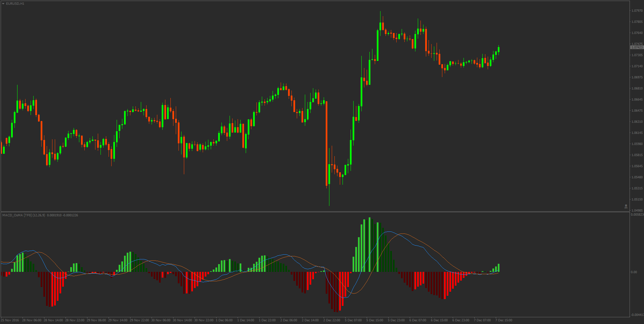Image resolution: width=644 pixels, height=324 pixels.
Task: Click the 29 Nov 06:00 time label
Action: click(x=96, y=320)
